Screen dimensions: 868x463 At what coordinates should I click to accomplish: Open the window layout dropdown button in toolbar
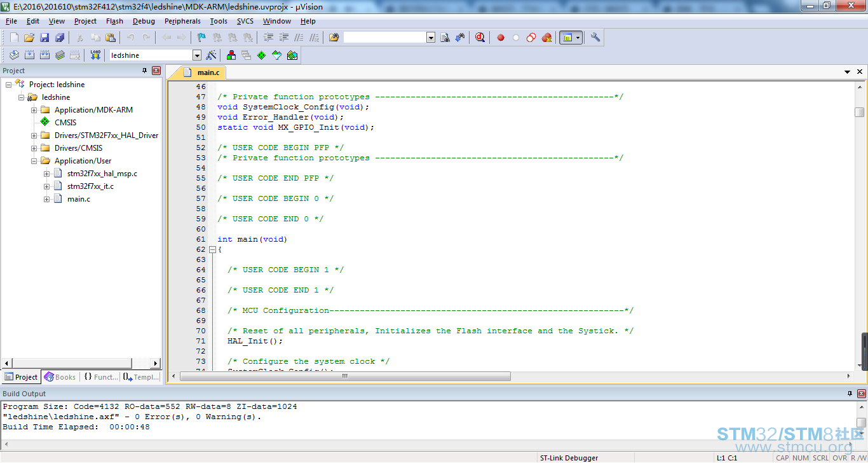(x=578, y=38)
